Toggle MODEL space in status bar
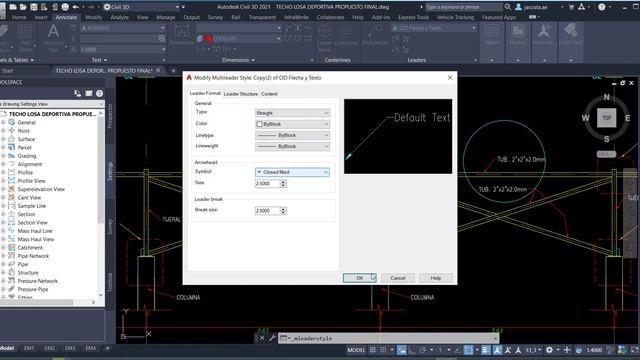 coord(356,350)
